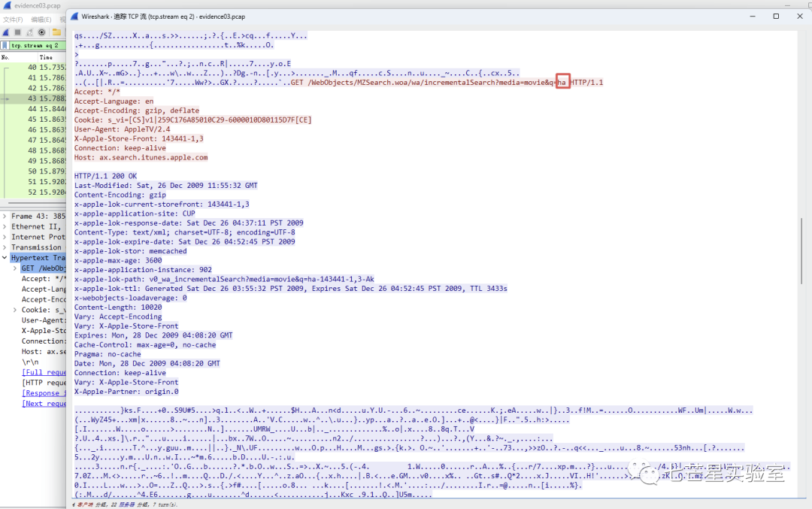Select the [HTTP request detail row

point(44,382)
